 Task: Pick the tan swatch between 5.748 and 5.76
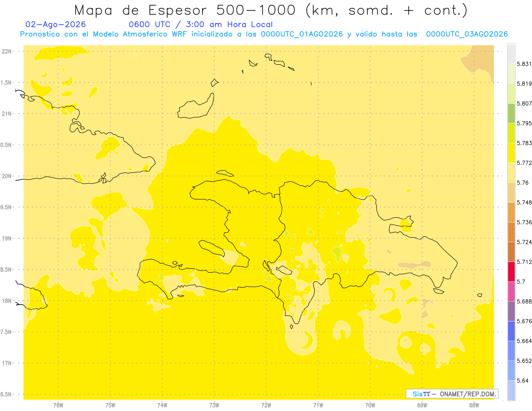pos(511,192)
